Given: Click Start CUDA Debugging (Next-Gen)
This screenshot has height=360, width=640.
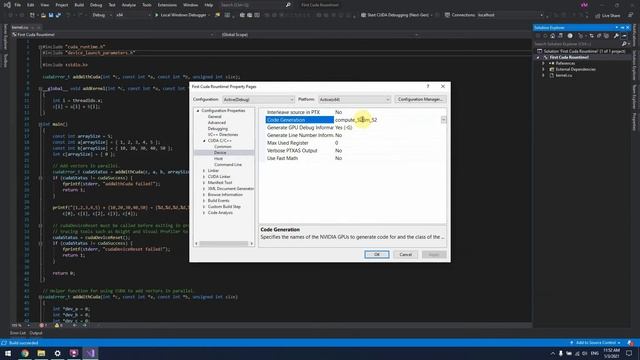Looking at the screenshot, I should [x=396, y=15].
